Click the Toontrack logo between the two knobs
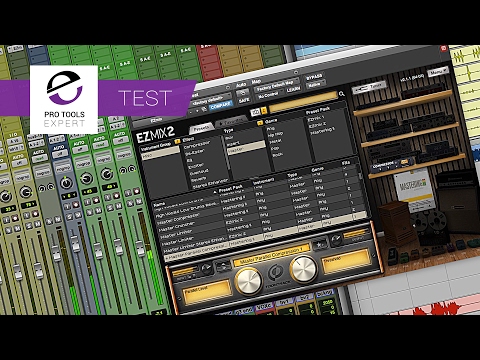The height and width of the screenshot is (360, 480). pyautogui.click(x=275, y=272)
